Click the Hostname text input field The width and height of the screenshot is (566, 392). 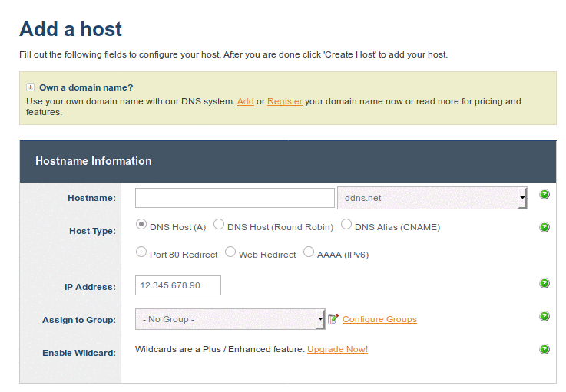(234, 198)
